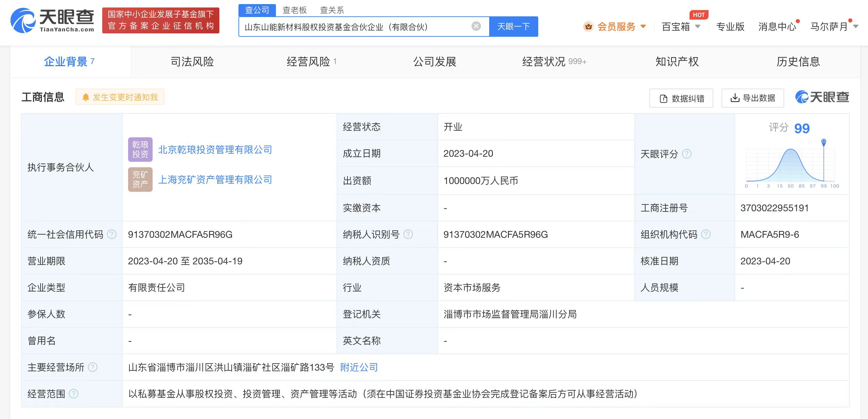
Task: Click the 天眼一下 search button
Action: [513, 27]
